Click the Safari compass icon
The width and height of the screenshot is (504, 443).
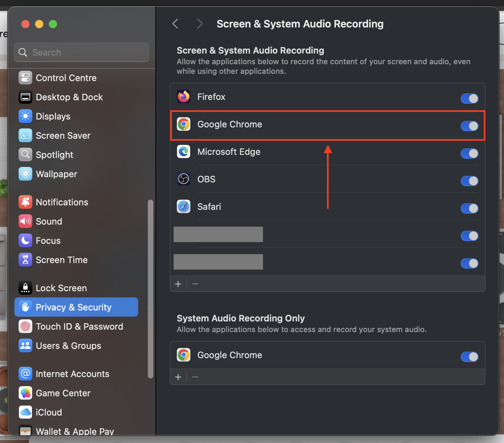pyautogui.click(x=184, y=207)
